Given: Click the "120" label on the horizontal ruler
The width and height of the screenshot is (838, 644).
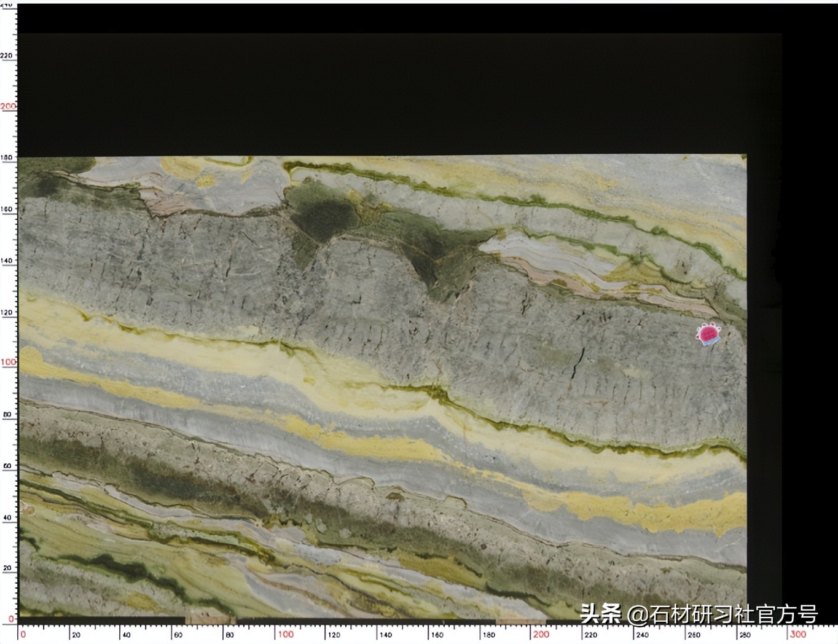Looking at the screenshot, I should 334,635.
